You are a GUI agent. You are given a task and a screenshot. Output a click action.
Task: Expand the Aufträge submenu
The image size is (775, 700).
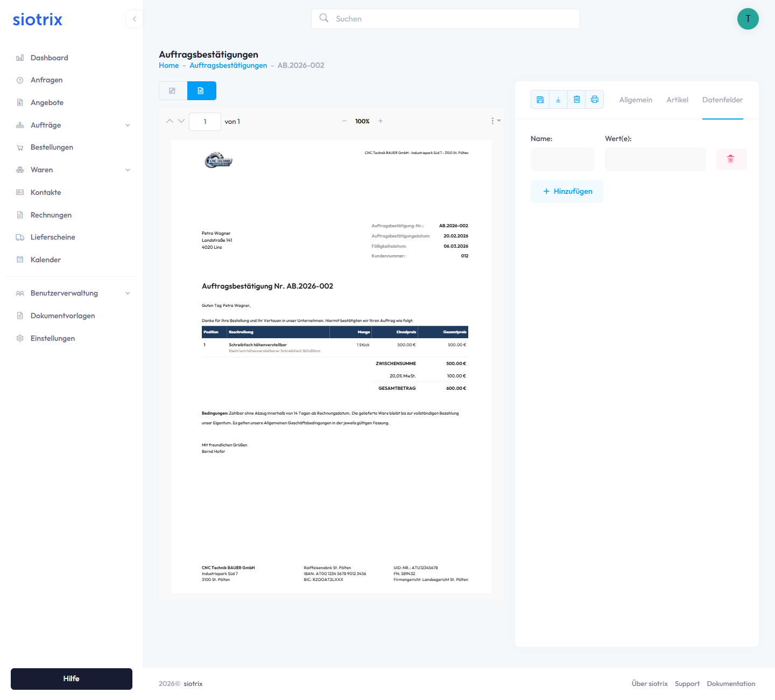[x=128, y=125]
